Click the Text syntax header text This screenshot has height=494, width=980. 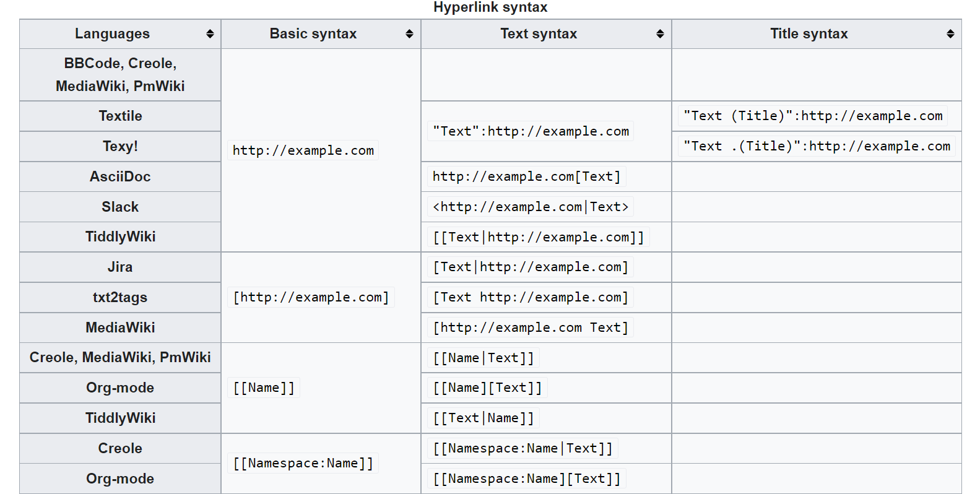(x=539, y=34)
